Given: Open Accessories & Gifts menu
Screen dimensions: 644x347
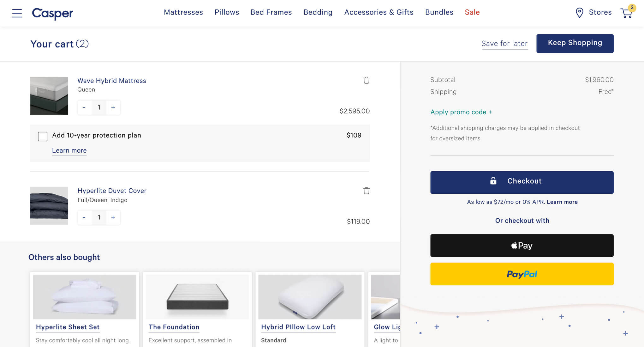Looking at the screenshot, I should click(379, 12).
